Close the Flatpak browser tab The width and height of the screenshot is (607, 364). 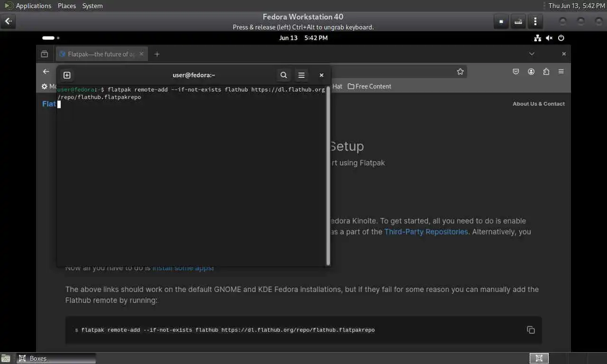point(141,54)
